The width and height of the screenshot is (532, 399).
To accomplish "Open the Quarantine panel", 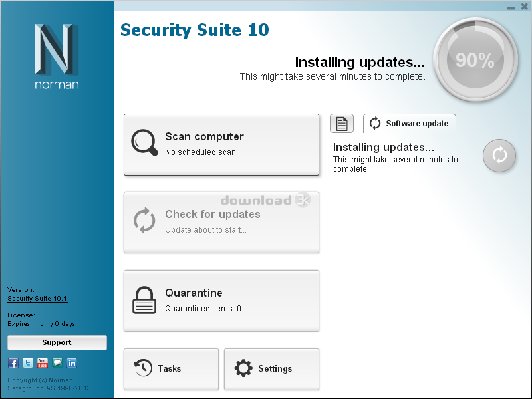I will tap(221, 301).
